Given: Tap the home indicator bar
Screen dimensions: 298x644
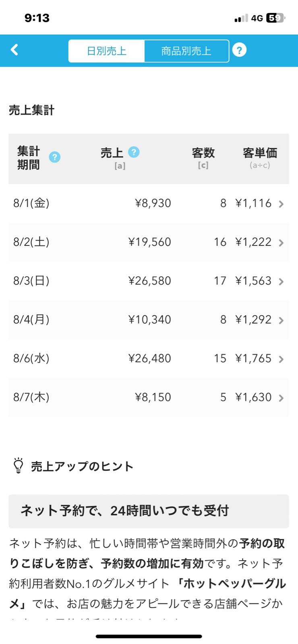Looking at the screenshot, I should click(x=149, y=636).
